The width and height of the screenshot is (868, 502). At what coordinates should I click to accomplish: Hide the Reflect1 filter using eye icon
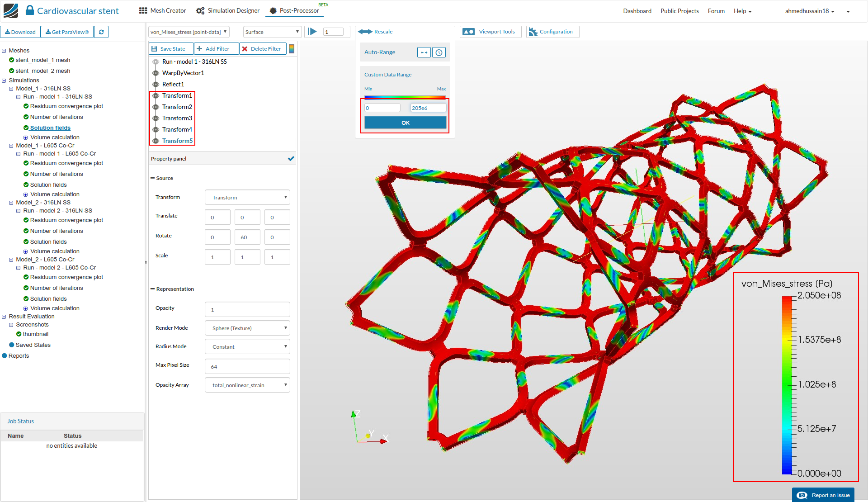tap(156, 84)
